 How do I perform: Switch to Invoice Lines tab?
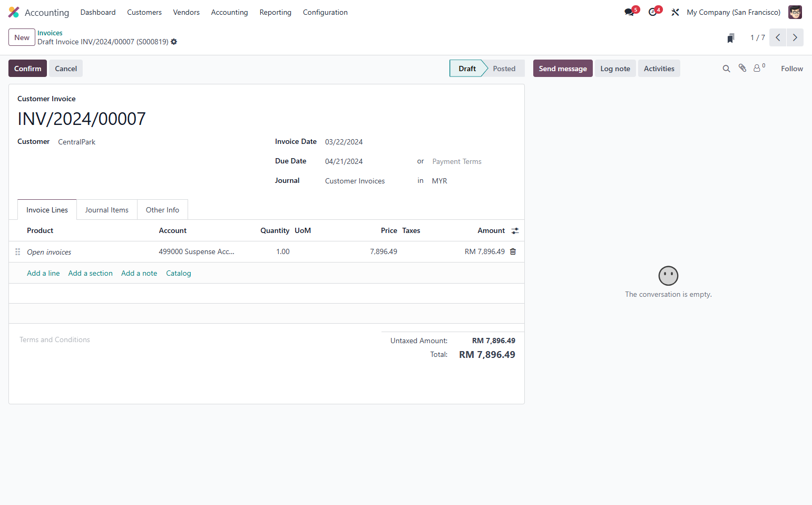pos(47,210)
